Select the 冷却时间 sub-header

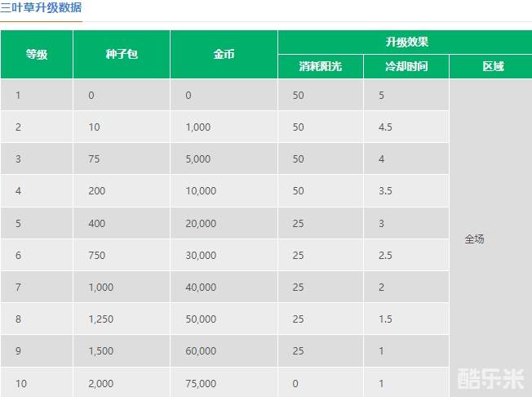click(x=406, y=66)
